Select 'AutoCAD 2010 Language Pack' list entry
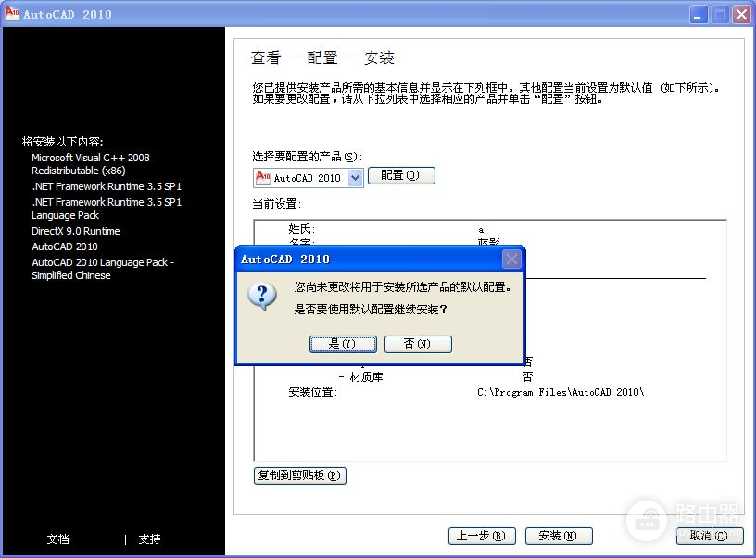 click(x=103, y=269)
